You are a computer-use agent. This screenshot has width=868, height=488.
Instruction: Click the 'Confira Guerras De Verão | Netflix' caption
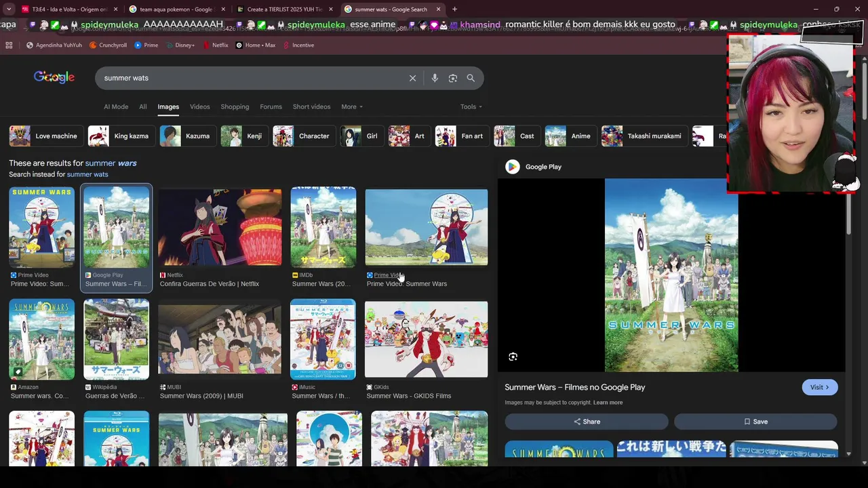click(x=210, y=284)
